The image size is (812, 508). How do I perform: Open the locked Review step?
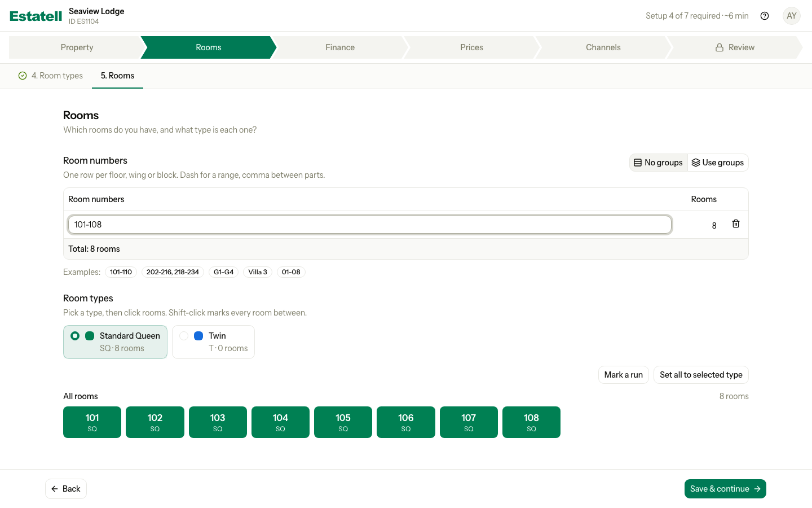[x=735, y=47]
